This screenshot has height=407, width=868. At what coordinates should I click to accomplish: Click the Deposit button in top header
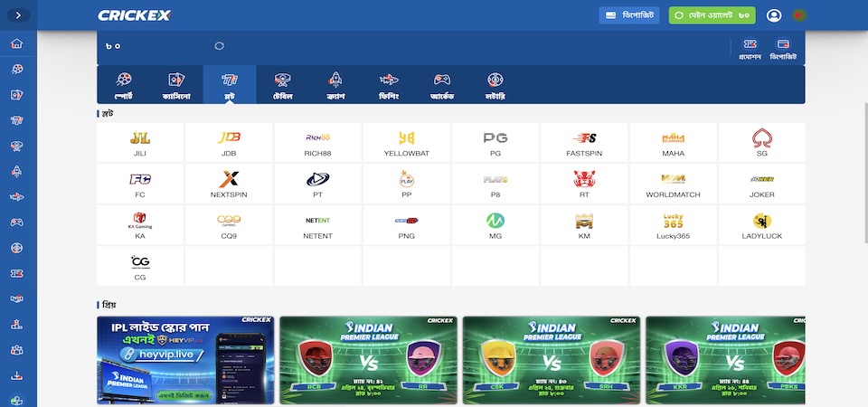point(629,15)
